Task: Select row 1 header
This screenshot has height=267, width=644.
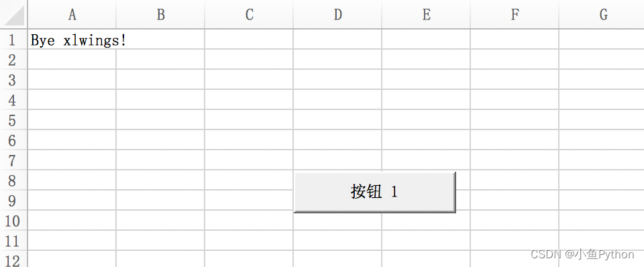Action: pyautogui.click(x=13, y=40)
